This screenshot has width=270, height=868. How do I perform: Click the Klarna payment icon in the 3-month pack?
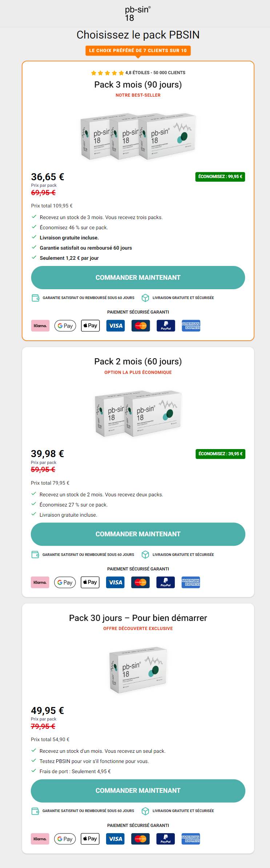[x=40, y=326]
